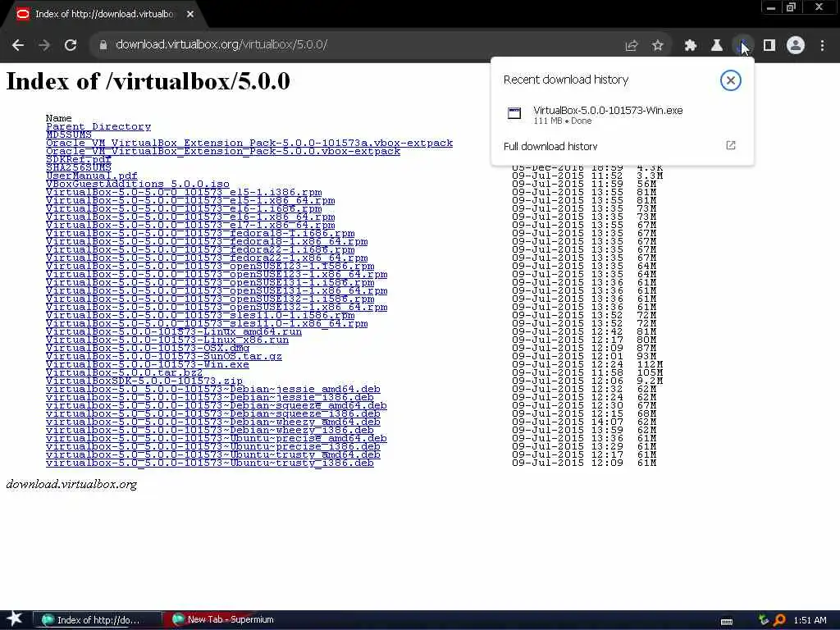Click the site security lock icon
Screen dimensions: 840x630
[x=103, y=46]
